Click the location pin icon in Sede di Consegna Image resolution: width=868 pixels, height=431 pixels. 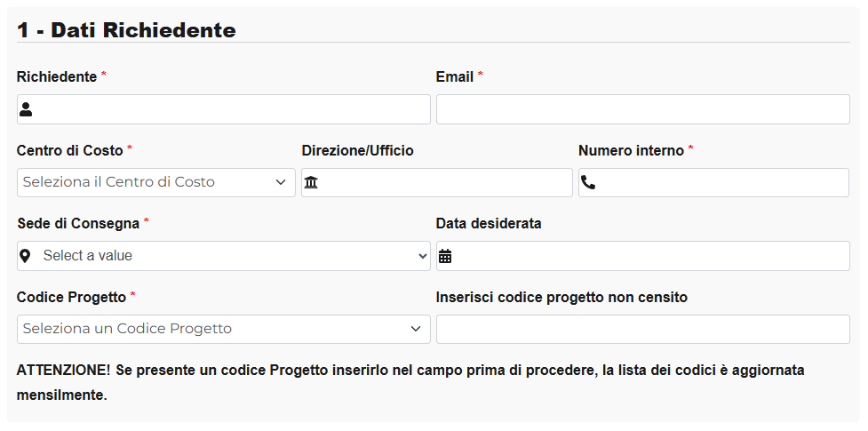26,256
